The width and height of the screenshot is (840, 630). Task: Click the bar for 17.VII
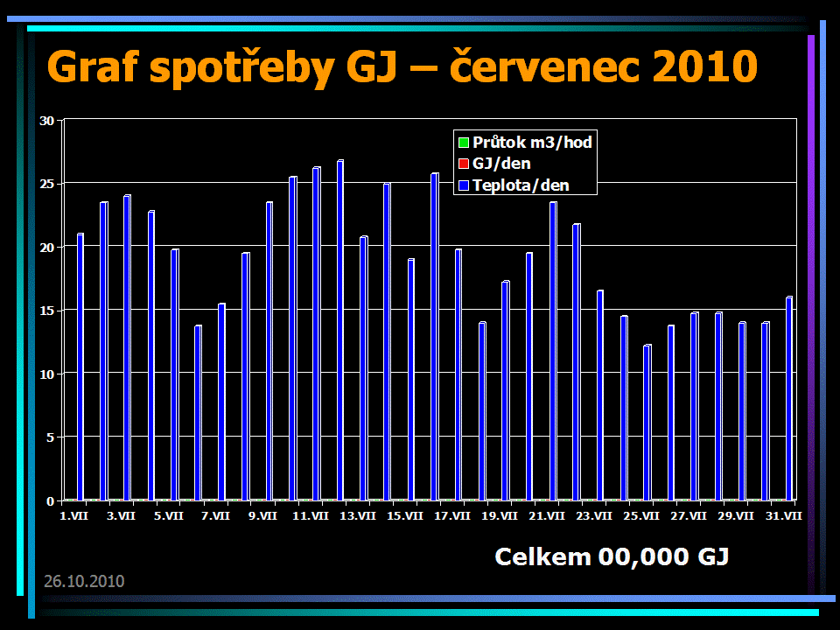pyautogui.click(x=458, y=374)
